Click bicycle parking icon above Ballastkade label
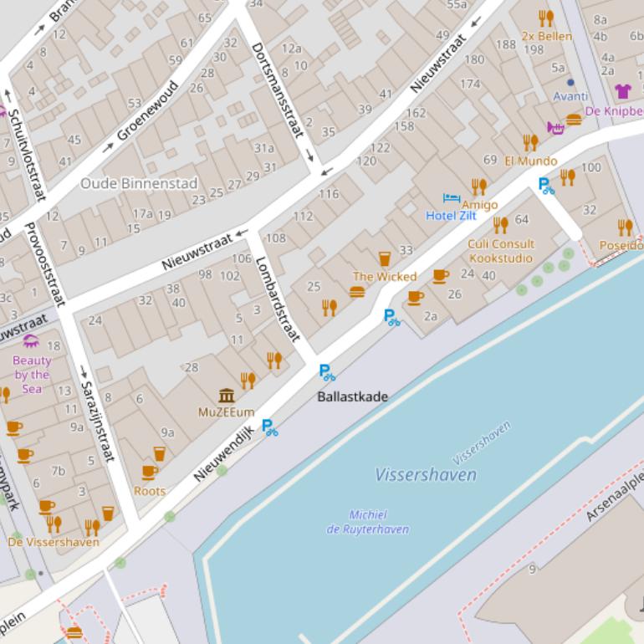The width and height of the screenshot is (644, 644). pyautogui.click(x=327, y=373)
